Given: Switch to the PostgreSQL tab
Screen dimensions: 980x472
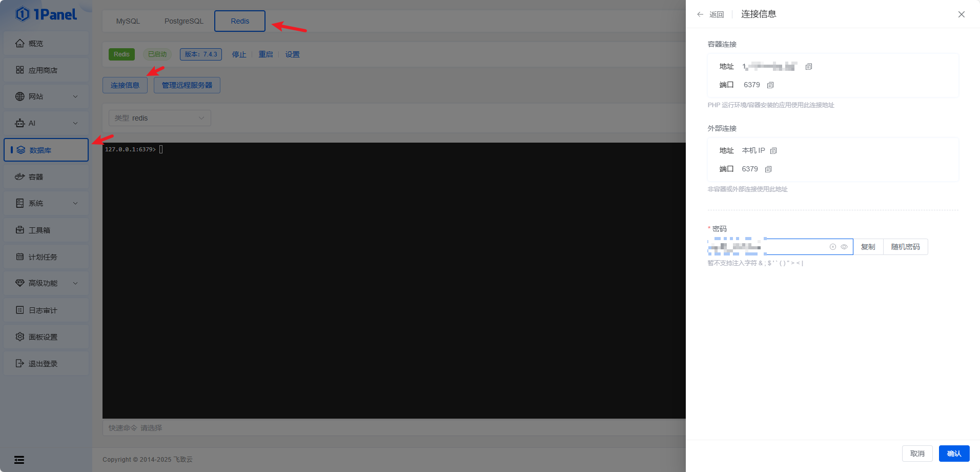Looking at the screenshot, I should click(x=183, y=21).
